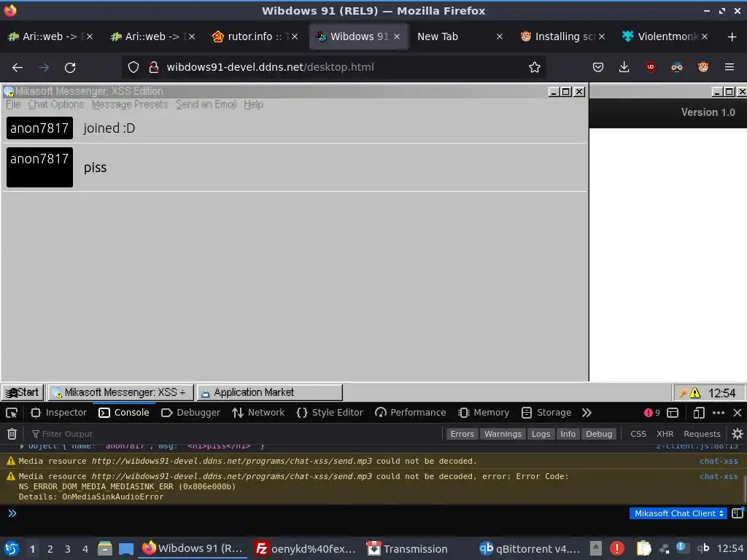747x560 pixels.
Task: Toggle the Debug console filter
Action: [599, 434]
